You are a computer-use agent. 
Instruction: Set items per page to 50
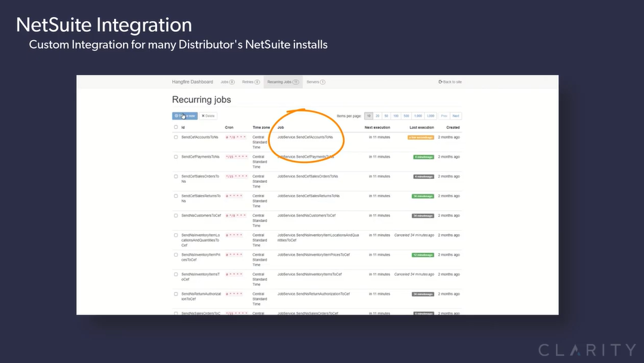[386, 116]
